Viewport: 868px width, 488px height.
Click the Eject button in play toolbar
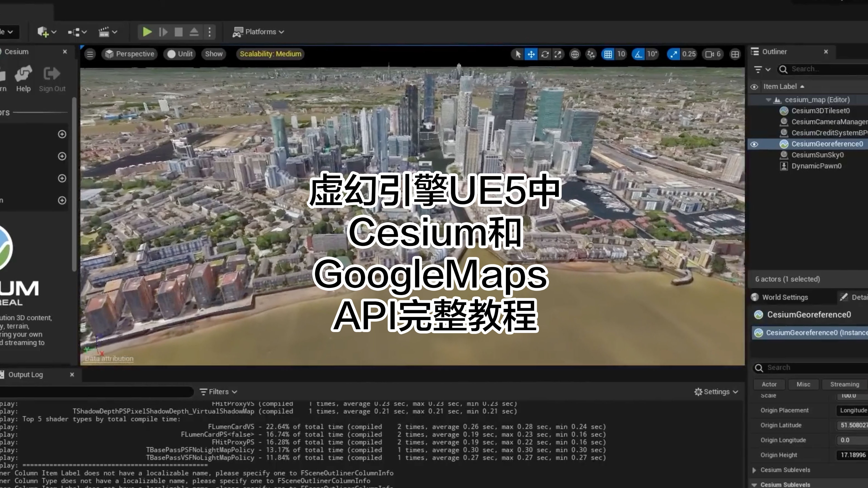coord(194,32)
